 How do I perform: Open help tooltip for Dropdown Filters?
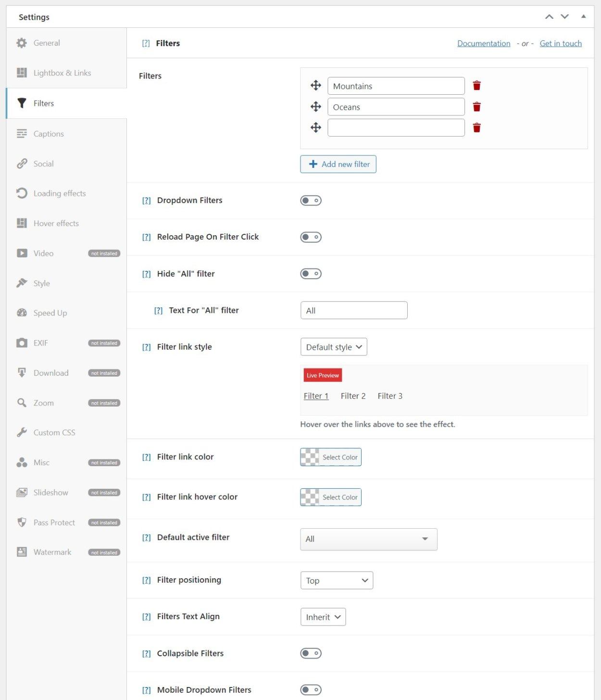pyautogui.click(x=147, y=201)
